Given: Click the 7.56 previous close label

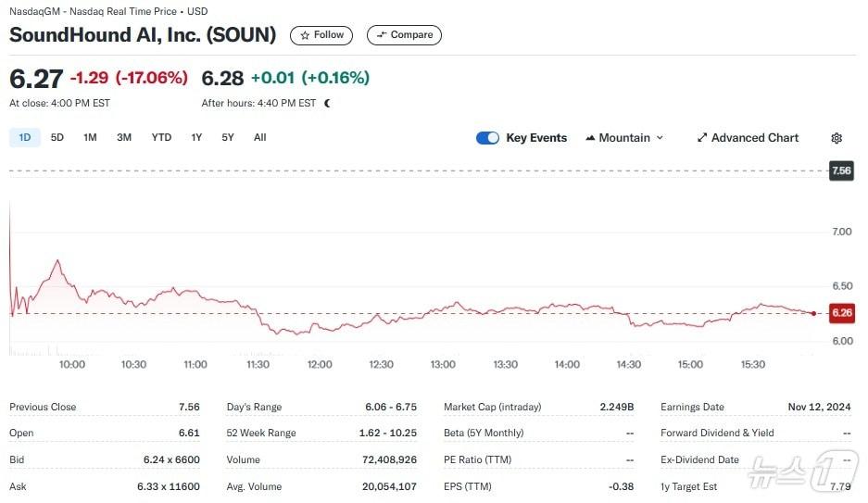Looking at the screenshot, I should (841, 170).
